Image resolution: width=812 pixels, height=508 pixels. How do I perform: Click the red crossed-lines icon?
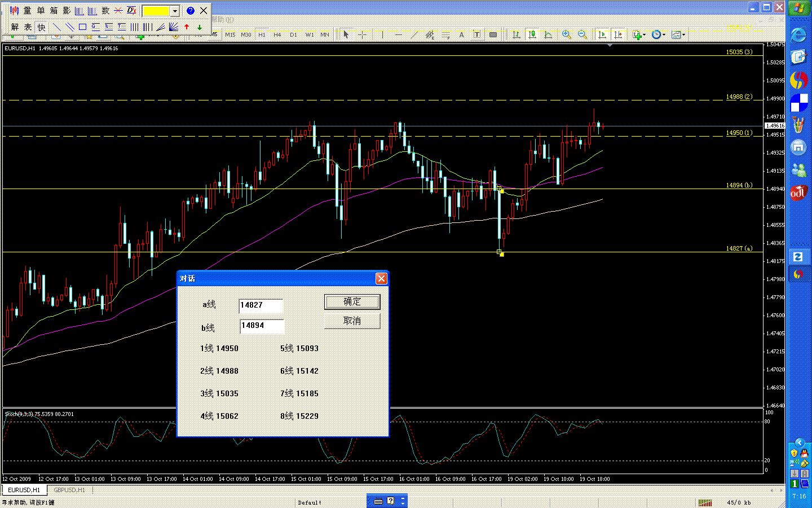point(118,11)
